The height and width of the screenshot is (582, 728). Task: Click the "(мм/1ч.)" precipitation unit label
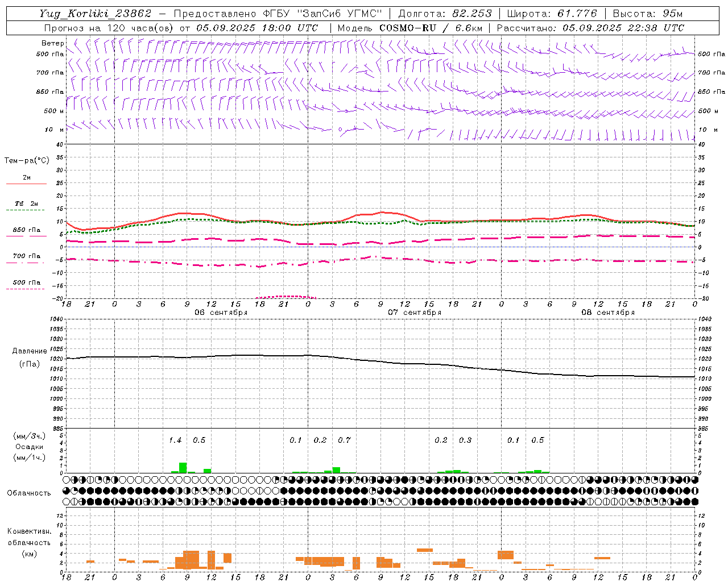pyautogui.click(x=30, y=458)
